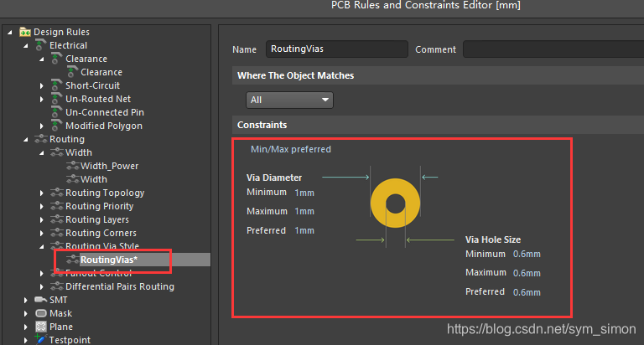Click the Mask category icon
This screenshot has height=345, width=644.
(x=41, y=313)
